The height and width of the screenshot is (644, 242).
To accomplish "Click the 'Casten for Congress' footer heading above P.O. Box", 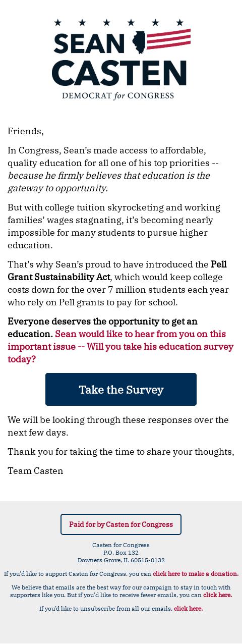I will [x=121, y=545].
